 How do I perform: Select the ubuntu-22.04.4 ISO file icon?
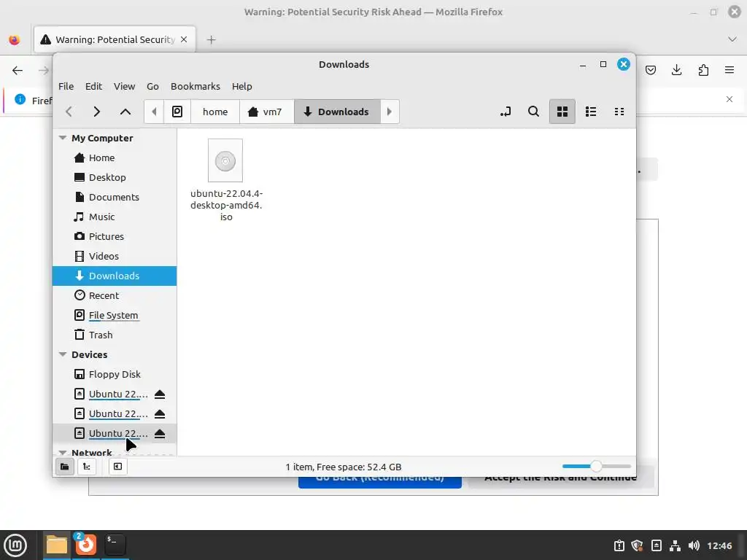tap(225, 160)
